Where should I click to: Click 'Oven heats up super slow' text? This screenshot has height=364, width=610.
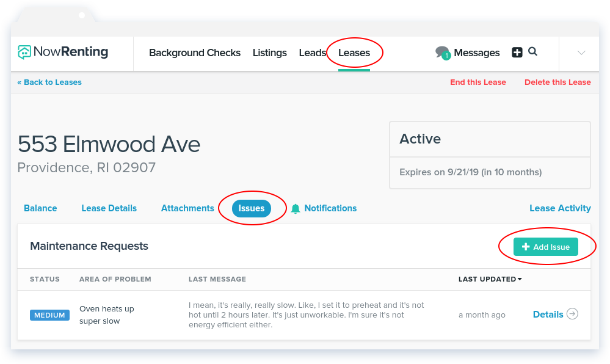tap(107, 315)
